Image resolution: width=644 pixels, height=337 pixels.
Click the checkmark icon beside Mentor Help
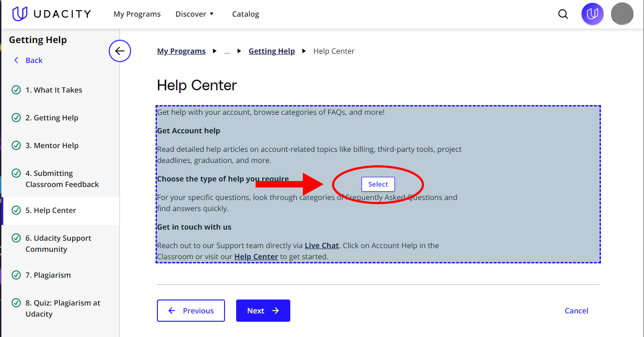[16, 145]
